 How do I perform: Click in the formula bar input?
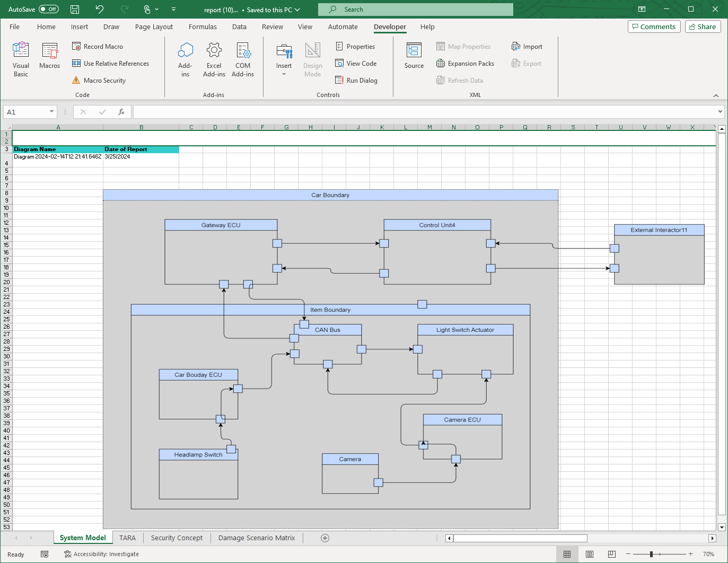424,112
